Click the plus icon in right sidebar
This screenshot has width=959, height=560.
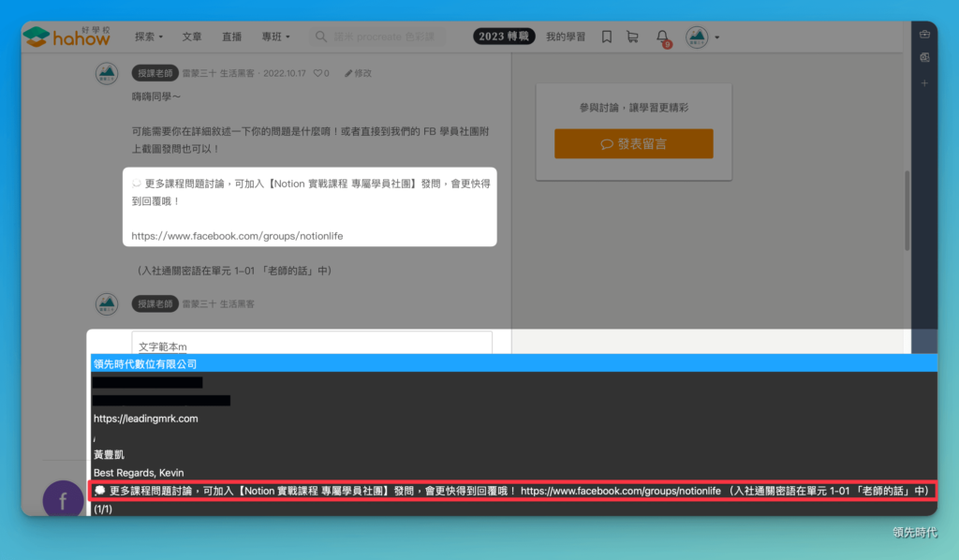[924, 83]
